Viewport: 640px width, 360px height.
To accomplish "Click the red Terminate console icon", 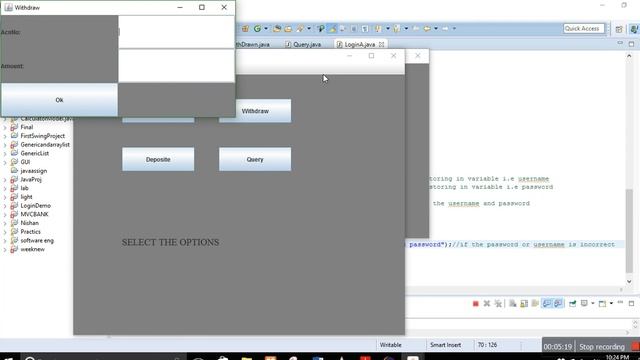I will pos(476,304).
